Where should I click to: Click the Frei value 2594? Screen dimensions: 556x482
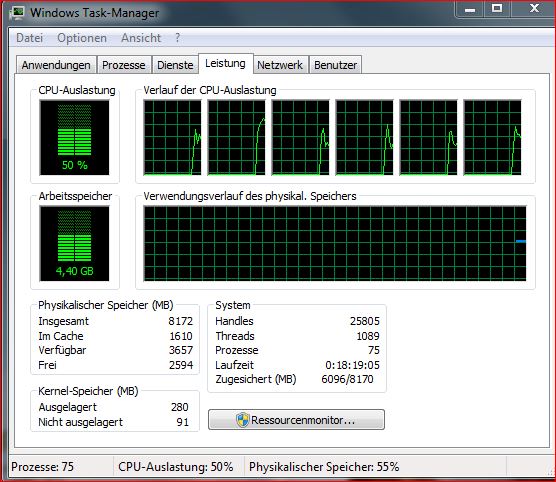click(181, 365)
